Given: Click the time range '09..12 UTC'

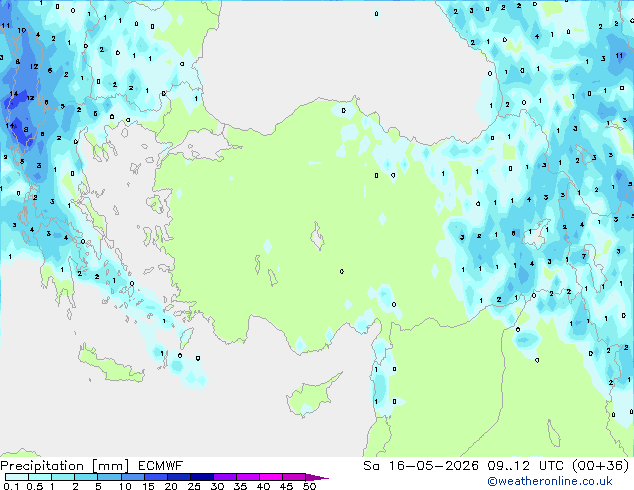Looking at the screenshot, I should (x=526, y=466).
